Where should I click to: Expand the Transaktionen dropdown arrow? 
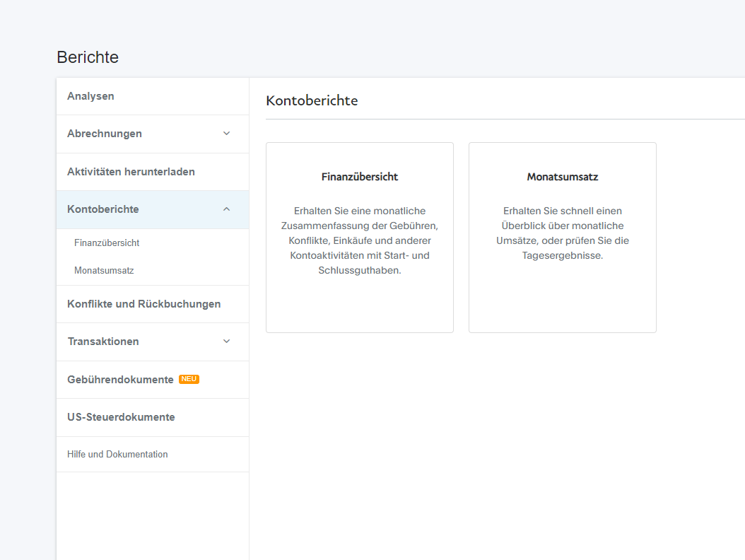(x=226, y=342)
